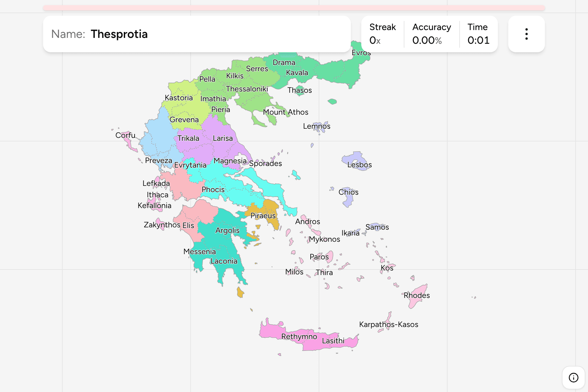Viewport: 588px width, 392px height.
Task: Click the Karpathos-Kasos label
Action: click(388, 324)
